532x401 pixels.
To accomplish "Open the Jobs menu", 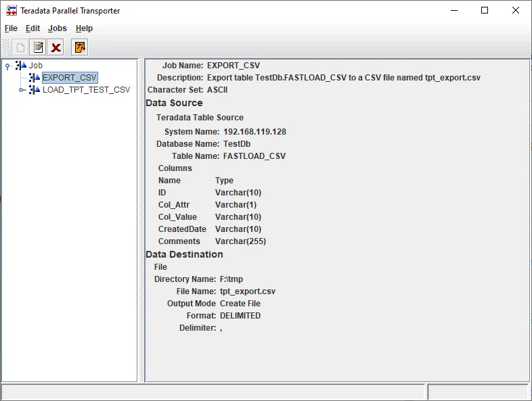I will point(58,28).
